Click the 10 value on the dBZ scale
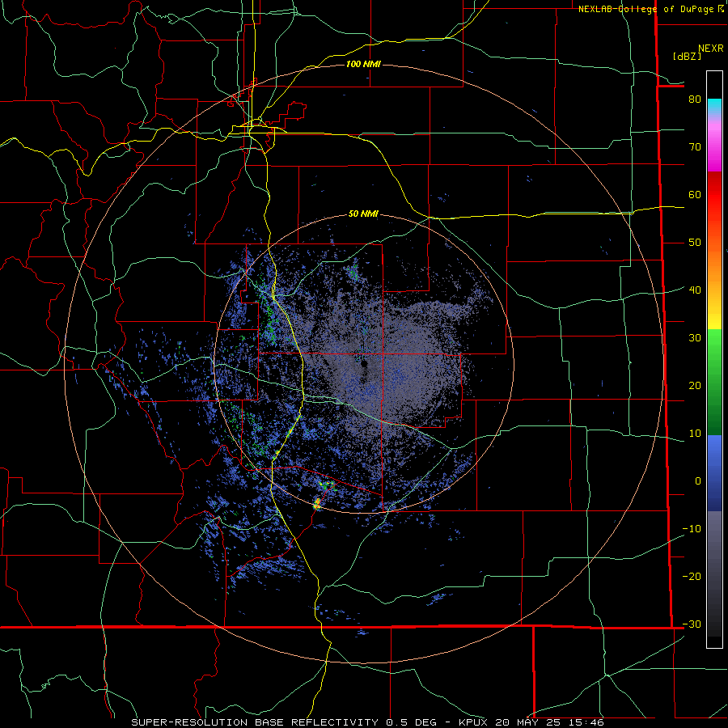Viewport: 728px width, 728px height. pos(695,434)
